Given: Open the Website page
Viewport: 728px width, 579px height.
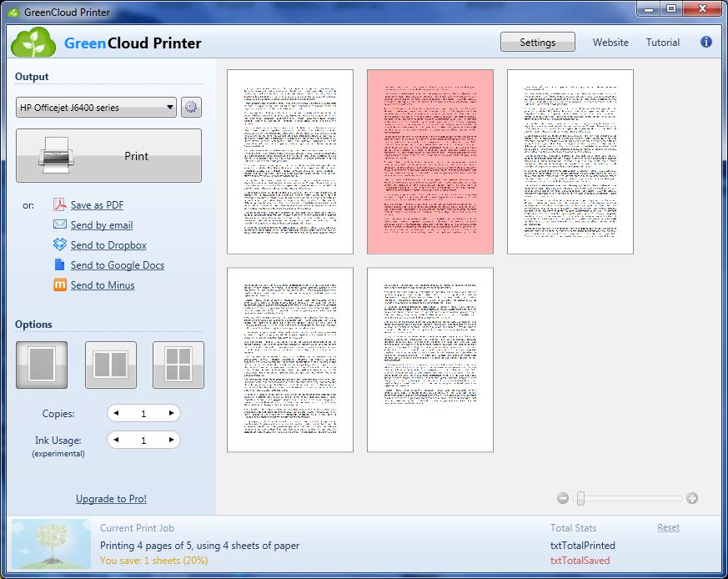Looking at the screenshot, I should (x=610, y=42).
